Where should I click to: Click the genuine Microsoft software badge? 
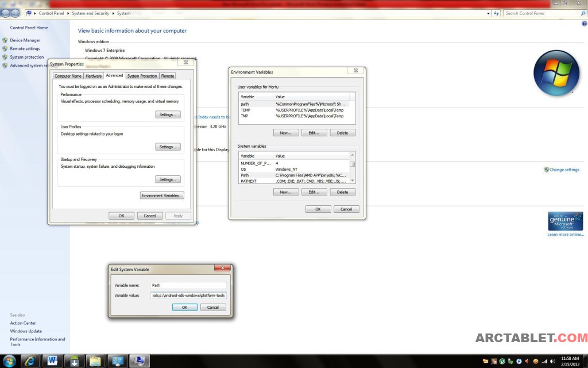tap(566, 221)
